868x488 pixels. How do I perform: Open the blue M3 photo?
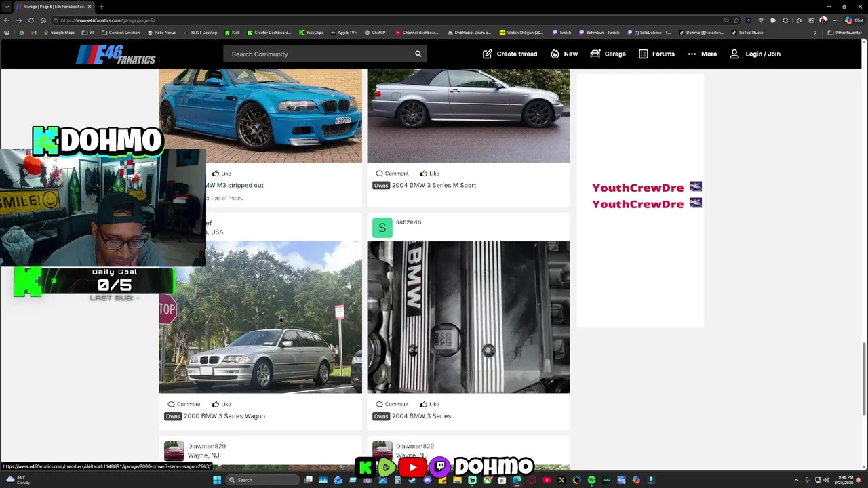click(260, 115)
